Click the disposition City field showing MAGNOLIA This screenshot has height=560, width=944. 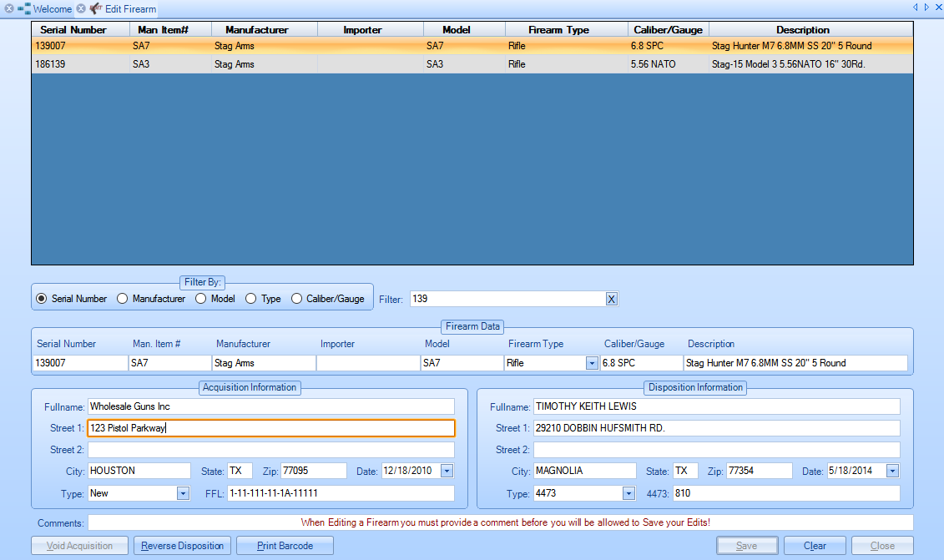click(584, 471)
